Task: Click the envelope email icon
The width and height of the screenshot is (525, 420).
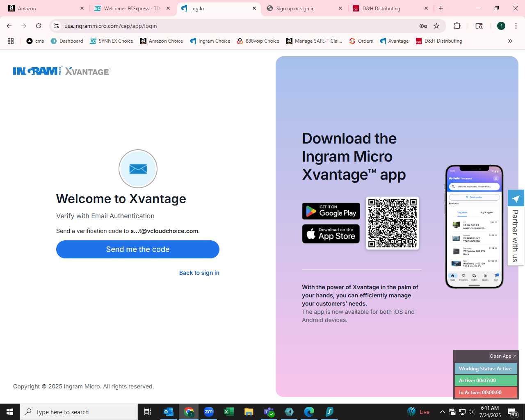Action: pos(138,169)
